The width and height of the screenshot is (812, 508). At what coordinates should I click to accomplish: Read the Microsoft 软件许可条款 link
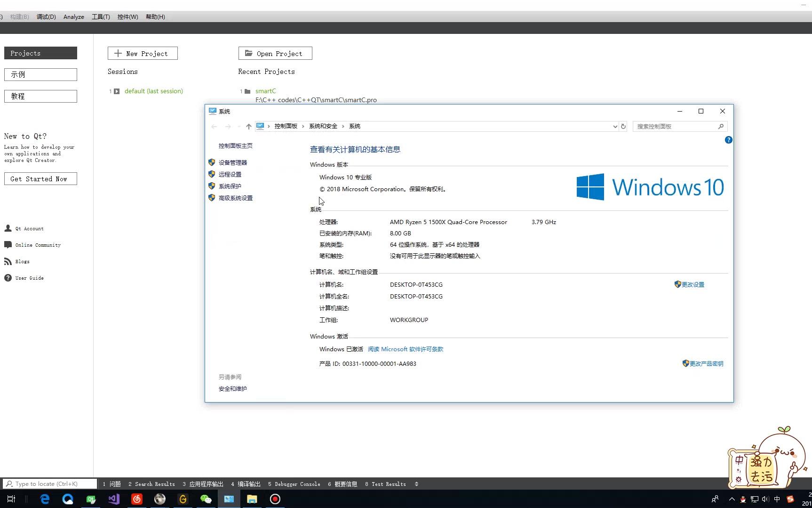point(406,349)
